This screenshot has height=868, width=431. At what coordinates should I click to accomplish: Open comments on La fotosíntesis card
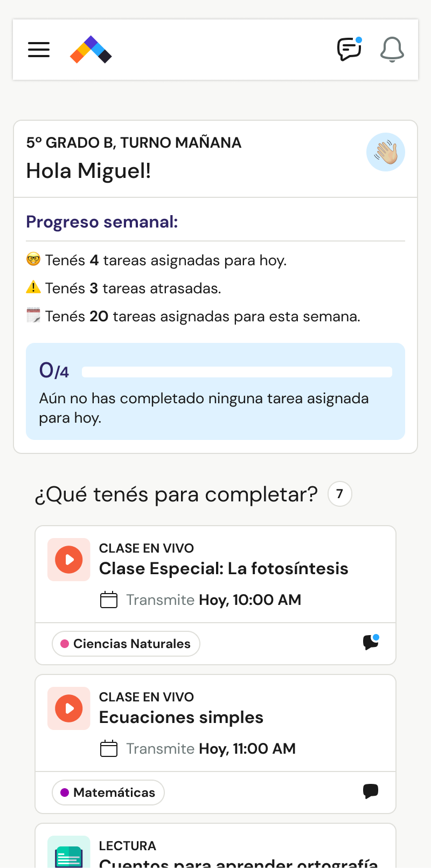tap(371, 642)
